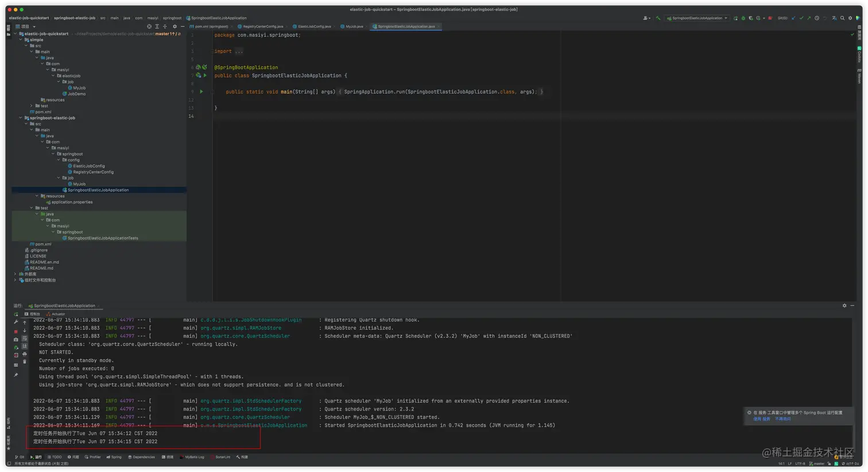868x472 pixels.
Task: Collapse the springboot-elastic-job module node
Action: [x=21, y=118]
